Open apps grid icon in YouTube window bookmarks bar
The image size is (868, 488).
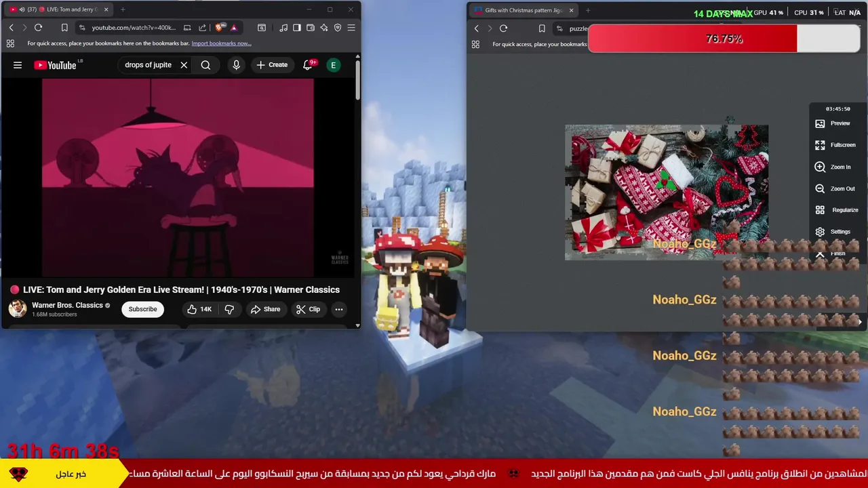[x=10, y=43]
